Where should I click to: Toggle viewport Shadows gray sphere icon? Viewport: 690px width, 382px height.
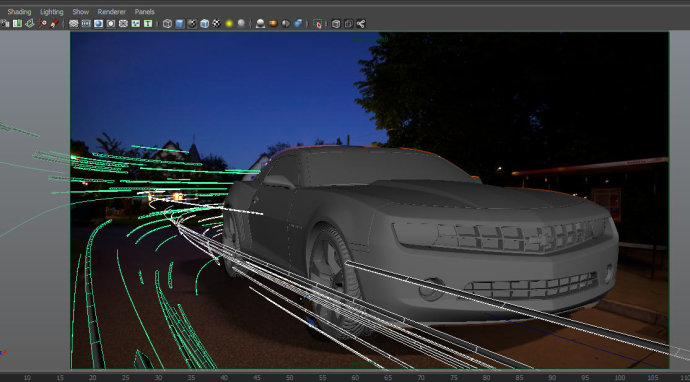pyautogui.click(x=241, y=23)
